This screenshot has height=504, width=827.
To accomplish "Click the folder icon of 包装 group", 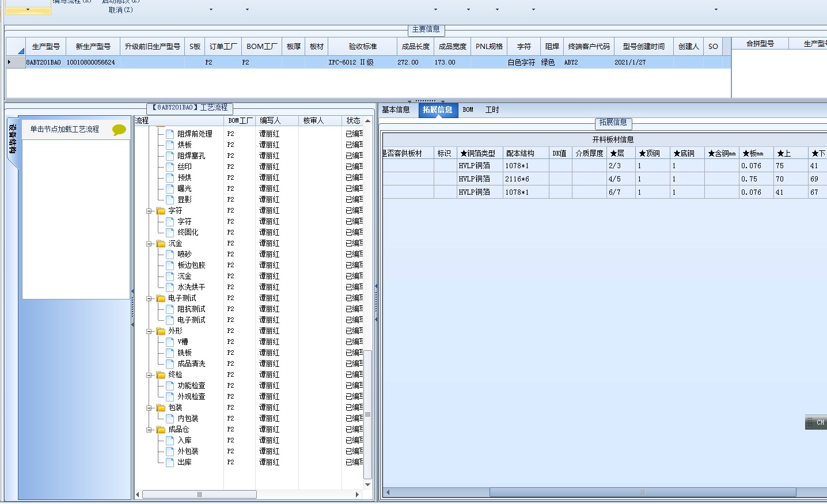I will pos(161,408).
